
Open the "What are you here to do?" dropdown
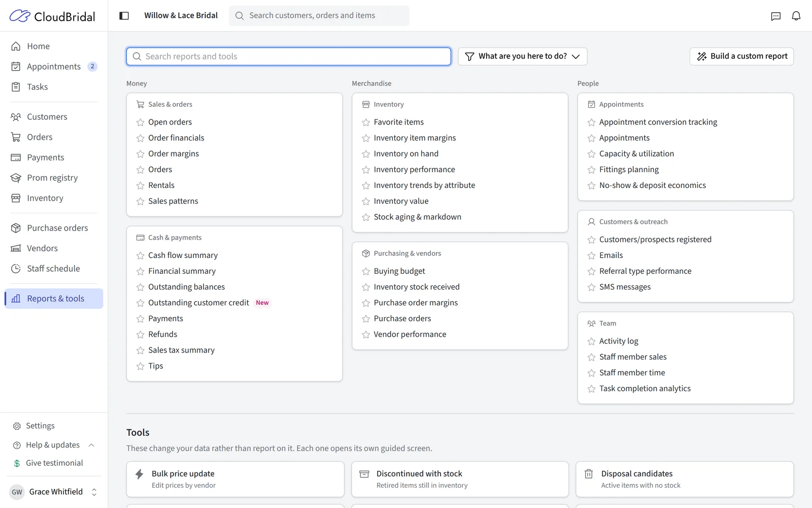pos(523,56)
